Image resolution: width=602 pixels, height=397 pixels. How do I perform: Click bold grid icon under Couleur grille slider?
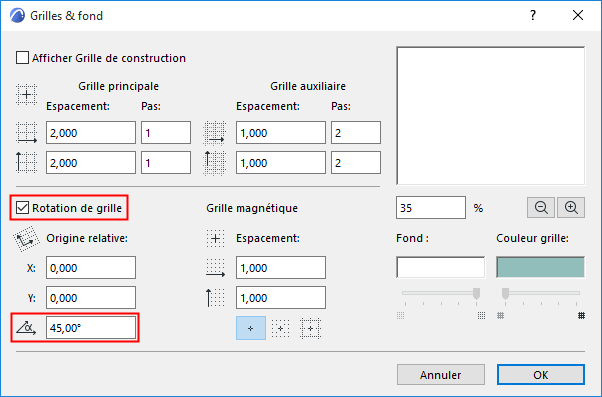click(581, 316)
